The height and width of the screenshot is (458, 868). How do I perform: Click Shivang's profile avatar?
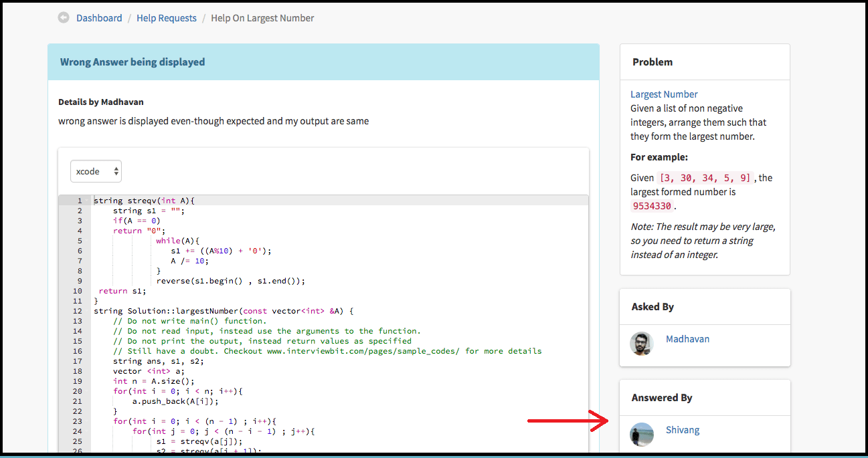click(x=641, y=434)
